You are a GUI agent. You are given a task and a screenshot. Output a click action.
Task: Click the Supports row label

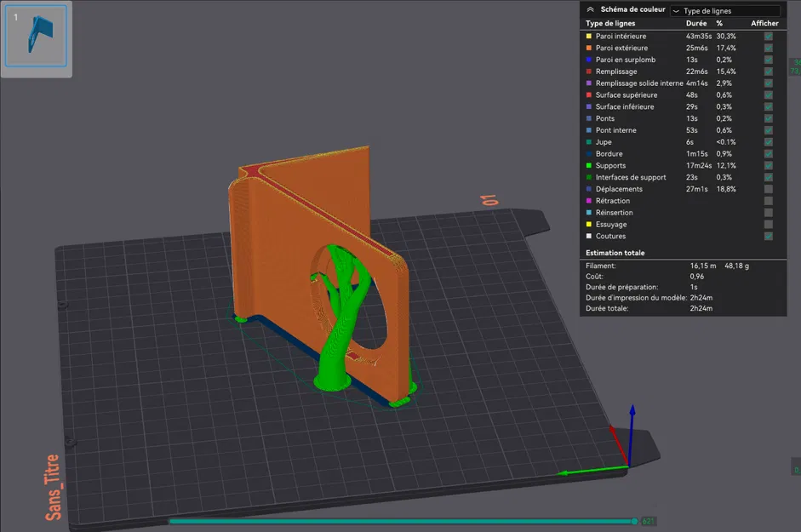[610, 166]
